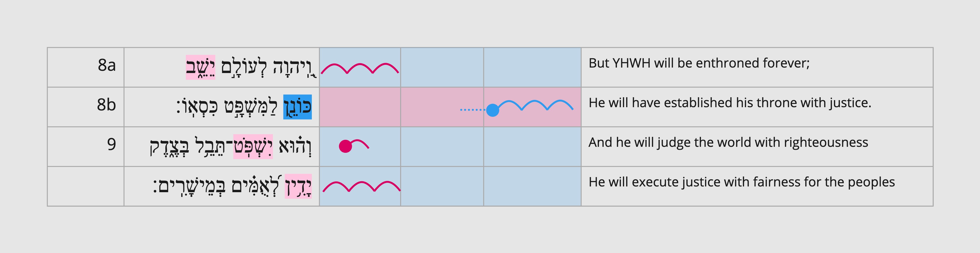This screenshot has height=253, width=980.
Task: Click the empty first pink cell in row 8b
Action: click(360, 107)
